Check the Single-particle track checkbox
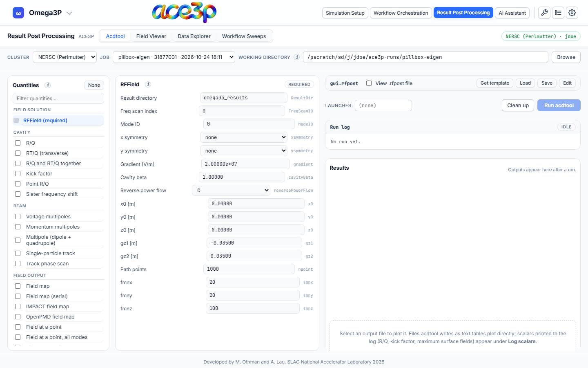Screen dimensions: 588x368 pyautogui.click(x=18, y=254)
